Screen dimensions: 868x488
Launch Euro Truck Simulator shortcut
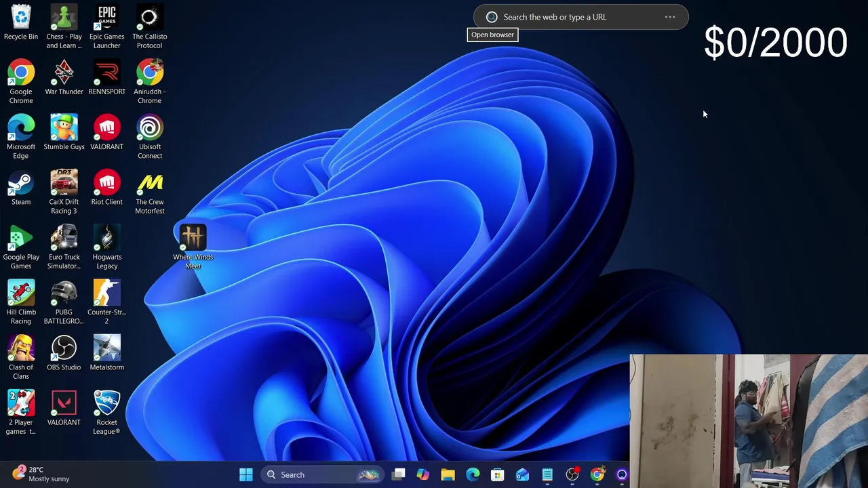tap(64, 247)
